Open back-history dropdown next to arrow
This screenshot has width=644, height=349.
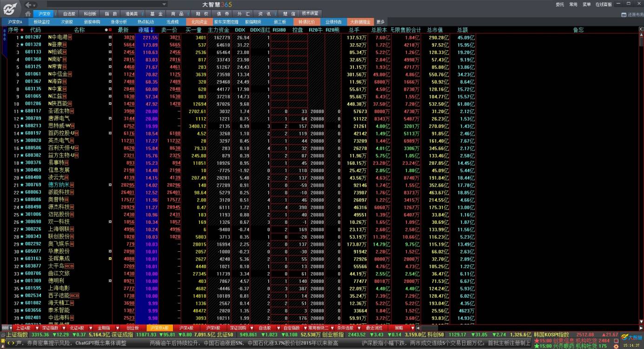34,5
